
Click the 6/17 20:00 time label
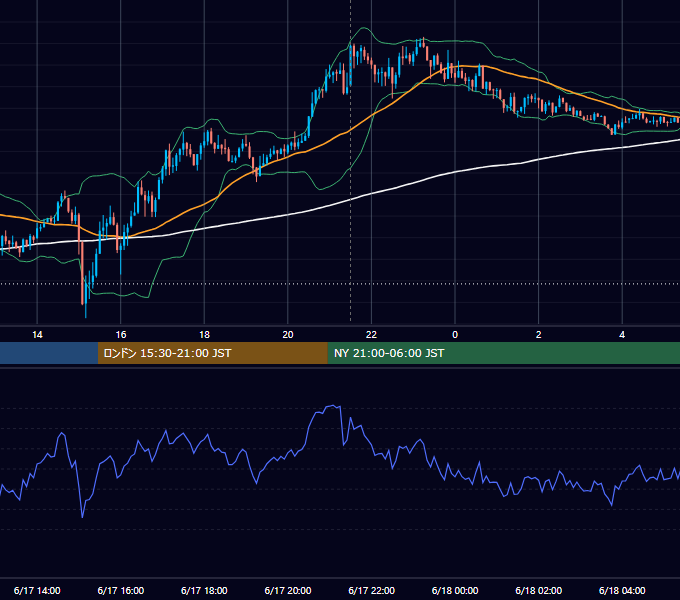[288, 590]
